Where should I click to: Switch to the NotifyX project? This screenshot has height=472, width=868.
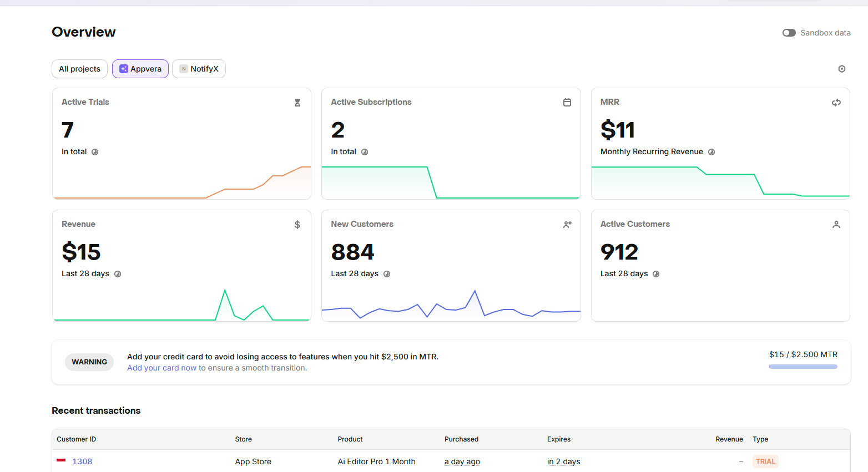click(199, 69)
